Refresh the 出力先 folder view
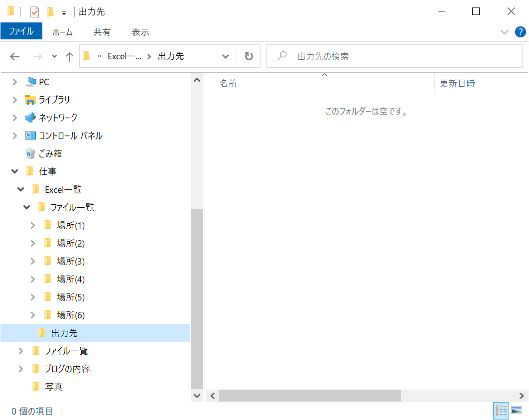This screenshot has height=420, width=529. tap(249, 56)
